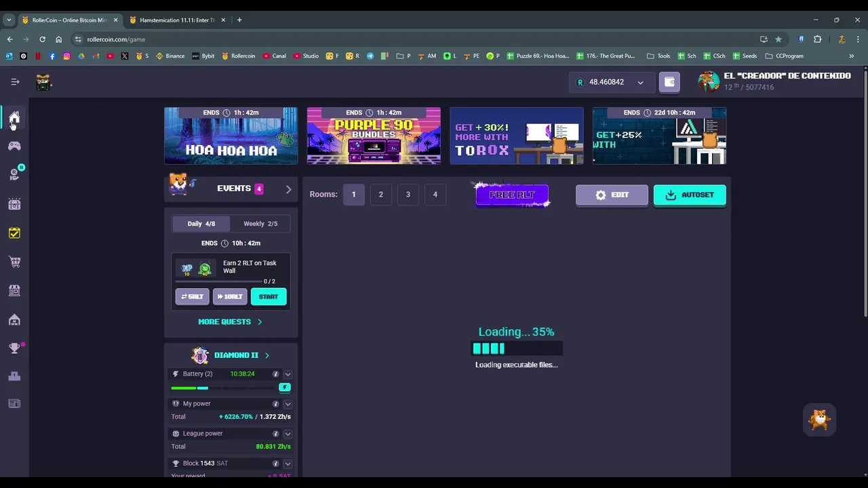Image resolution: width=868 pixels, height=488 pixels.
Task: Click the Block 1543 info icon
Action: click(x=275, y=464)
